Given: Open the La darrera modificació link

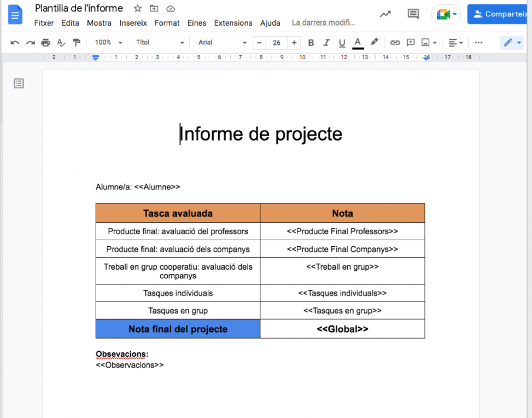Looking at the screenshot, I should click(323, 23).
